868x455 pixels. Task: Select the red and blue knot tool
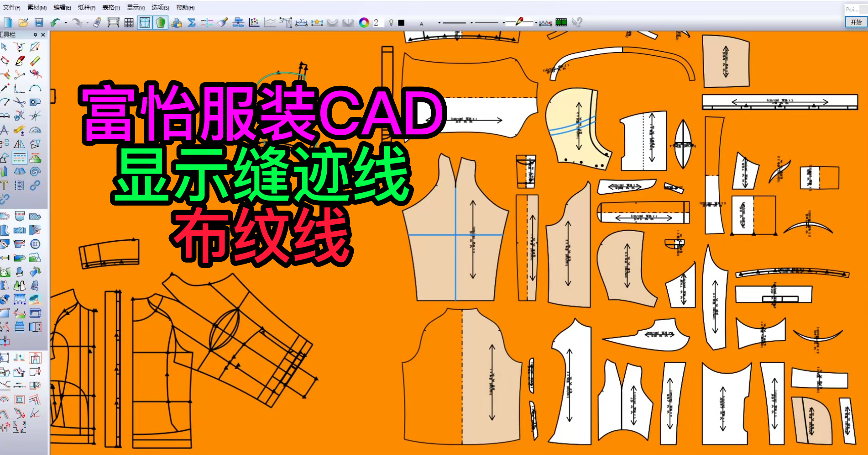click(35, 74)
